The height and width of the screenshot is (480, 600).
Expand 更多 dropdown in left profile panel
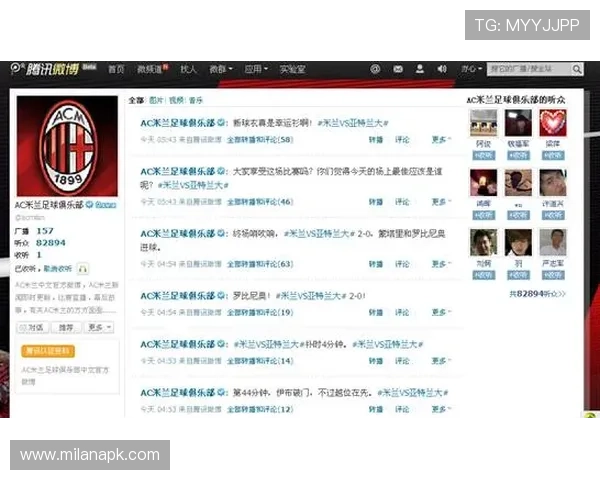99,328
